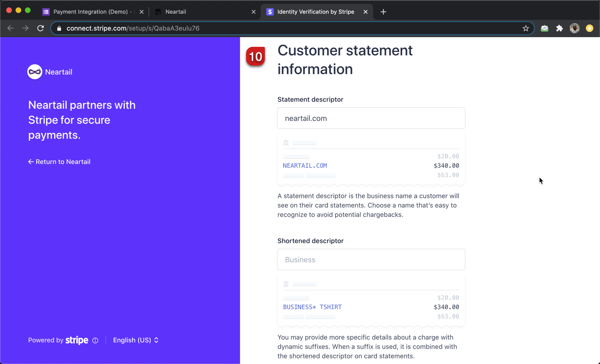Click the Neartail logo icon in the sidebar
Image resolution: width=600 pixels, height=364 pixels.
pyautogui.click(x=35, y=72)
